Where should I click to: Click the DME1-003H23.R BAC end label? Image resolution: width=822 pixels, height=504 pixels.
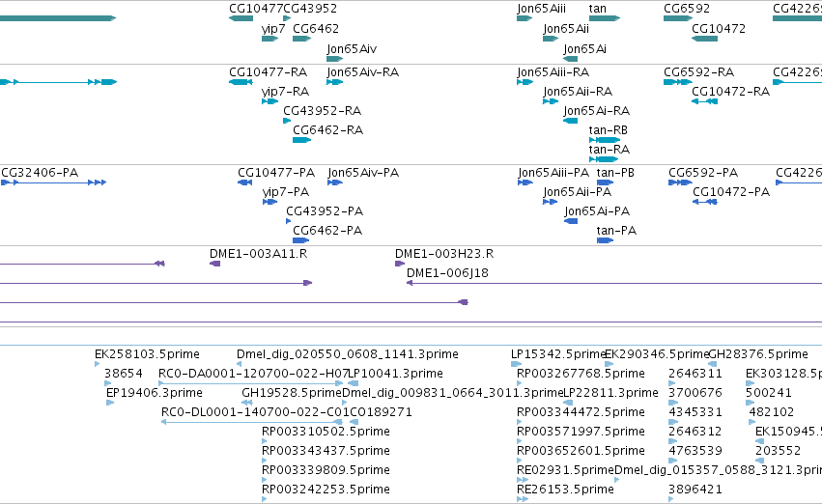(444, 254)
